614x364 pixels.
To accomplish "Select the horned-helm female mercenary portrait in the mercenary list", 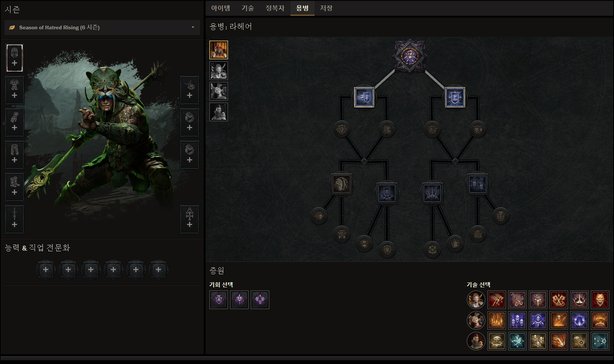I will pos(219,71).
